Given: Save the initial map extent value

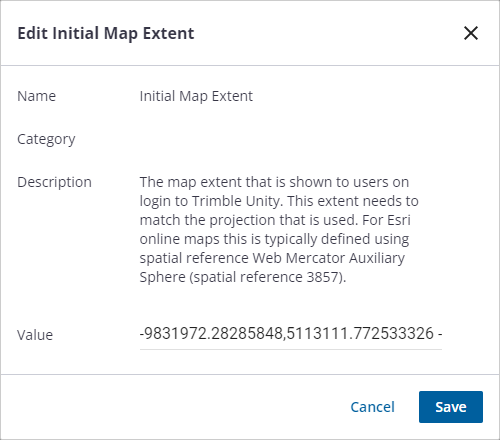Looking at the screenshot, I should [451, 407].
